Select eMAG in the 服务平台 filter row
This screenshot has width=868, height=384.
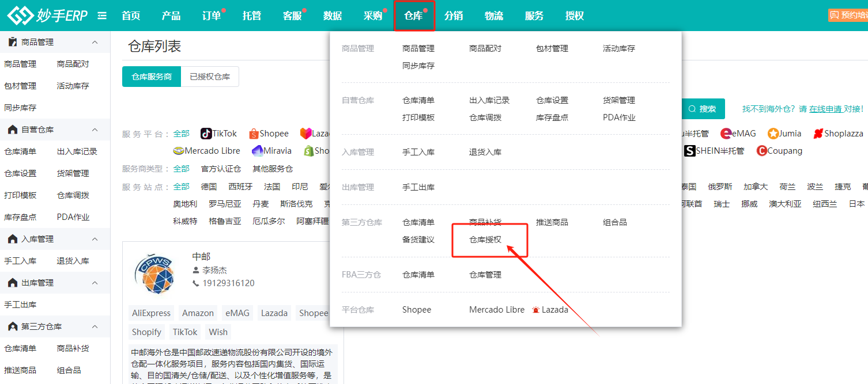[738, 134]
